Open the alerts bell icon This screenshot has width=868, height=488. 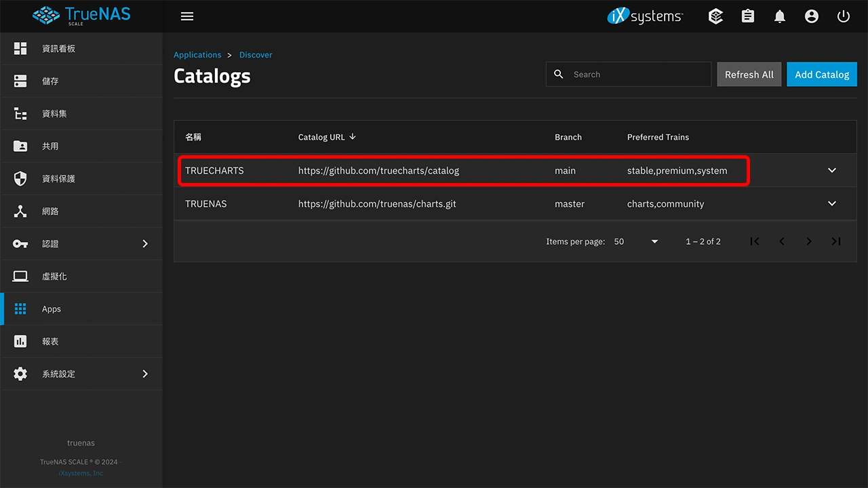coord(780,16)
